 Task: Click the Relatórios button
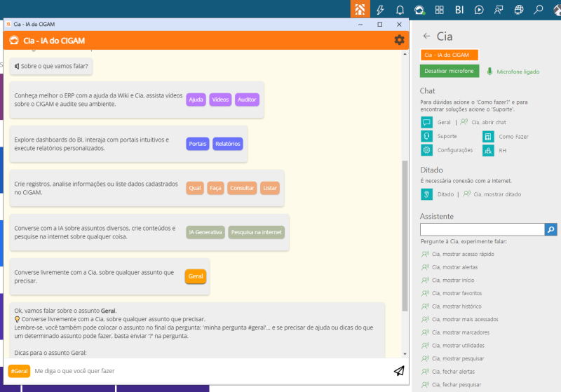[227, 144]
